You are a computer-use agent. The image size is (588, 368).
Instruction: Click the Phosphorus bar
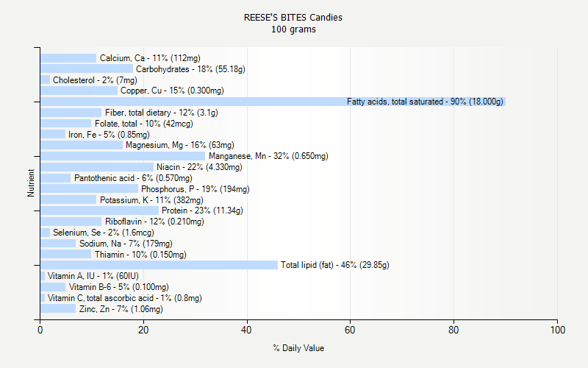point(89,188)
